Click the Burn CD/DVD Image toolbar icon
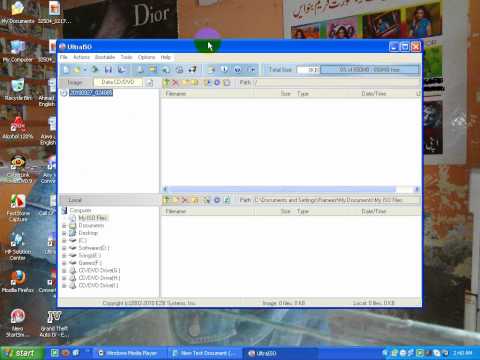Screen dimensions: 480x360 click(x=192, y=69)
